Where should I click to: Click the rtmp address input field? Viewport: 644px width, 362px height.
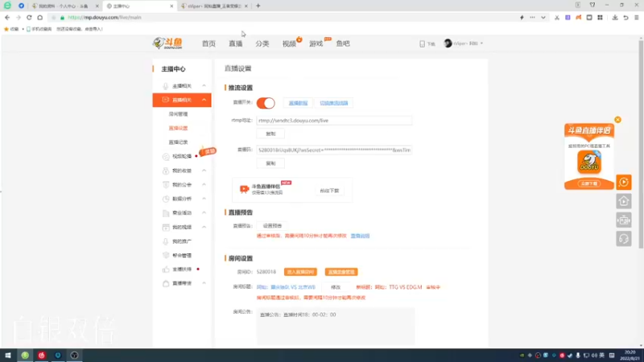[334, 121]
